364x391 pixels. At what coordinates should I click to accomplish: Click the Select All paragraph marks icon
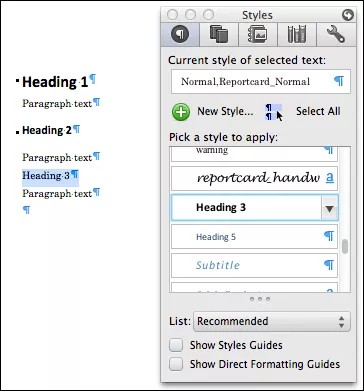[273, 112]
